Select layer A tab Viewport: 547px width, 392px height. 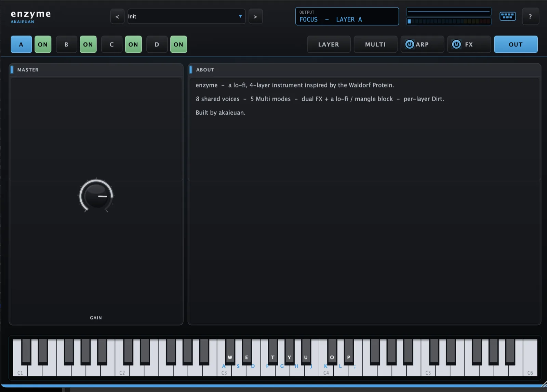[21, 44]
